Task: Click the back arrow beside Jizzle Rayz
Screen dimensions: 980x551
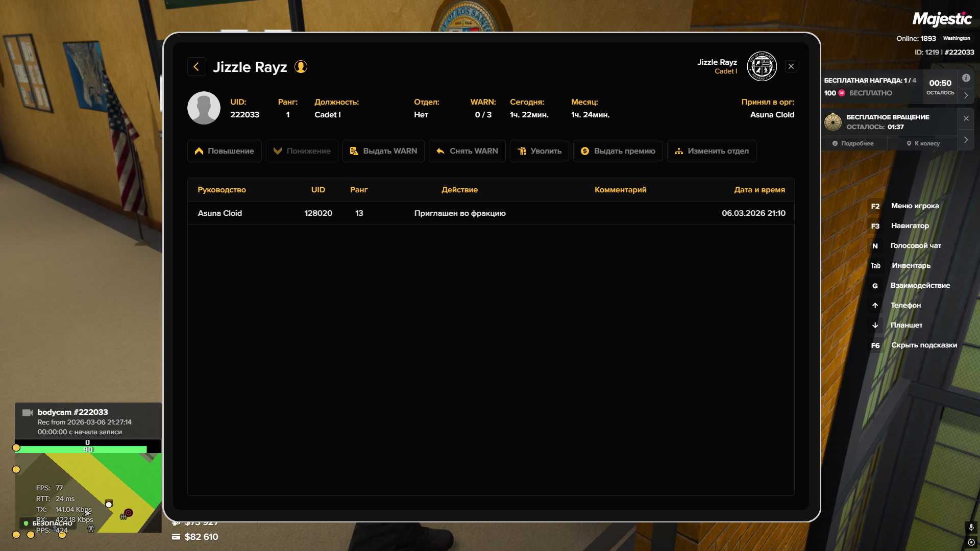Action: 197,67
